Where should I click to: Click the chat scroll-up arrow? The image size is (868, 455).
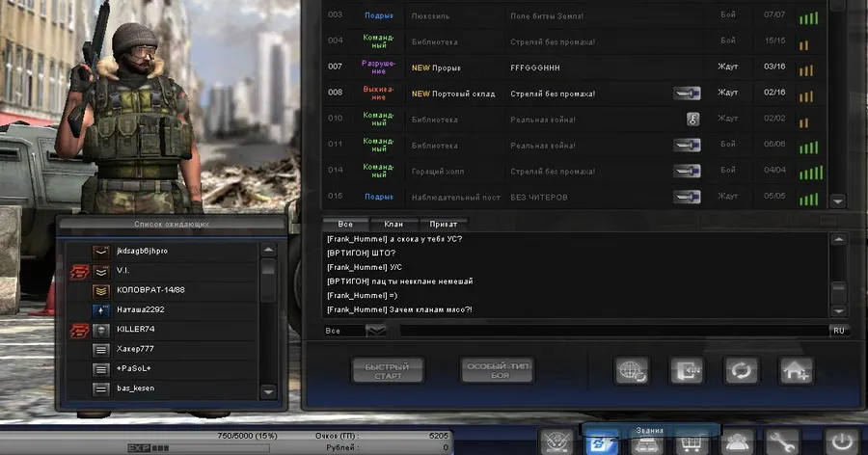click(839, 240)
